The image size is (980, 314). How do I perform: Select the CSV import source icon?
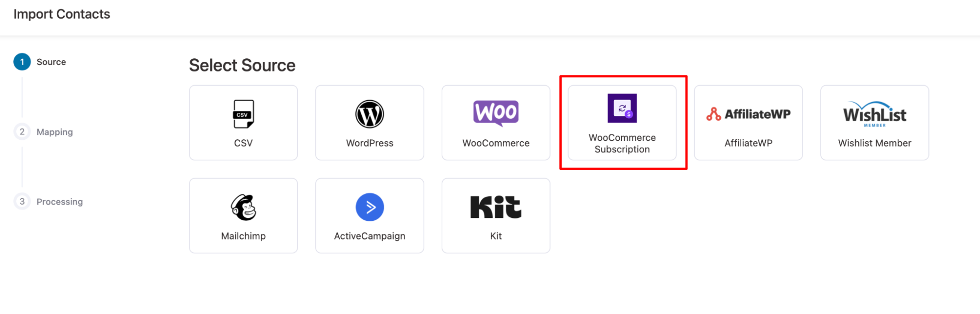coord(243,114)
